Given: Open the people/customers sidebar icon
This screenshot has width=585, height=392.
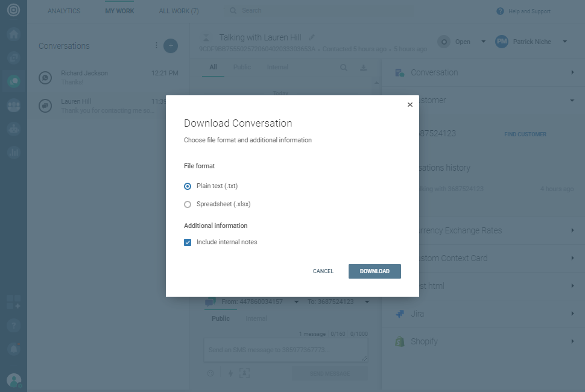Looking at the screenshot, I should (13, 106).
